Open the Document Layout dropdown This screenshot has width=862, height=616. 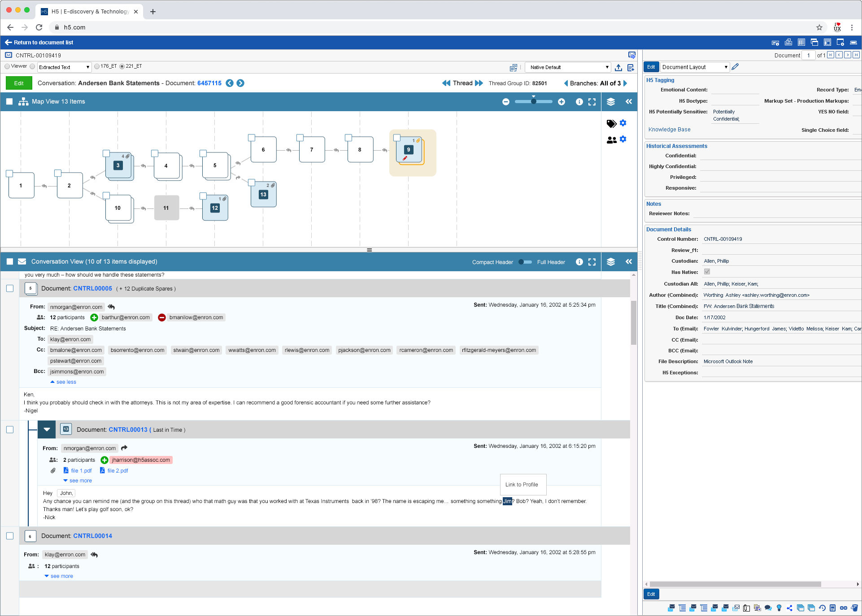(x=695, y=67)
